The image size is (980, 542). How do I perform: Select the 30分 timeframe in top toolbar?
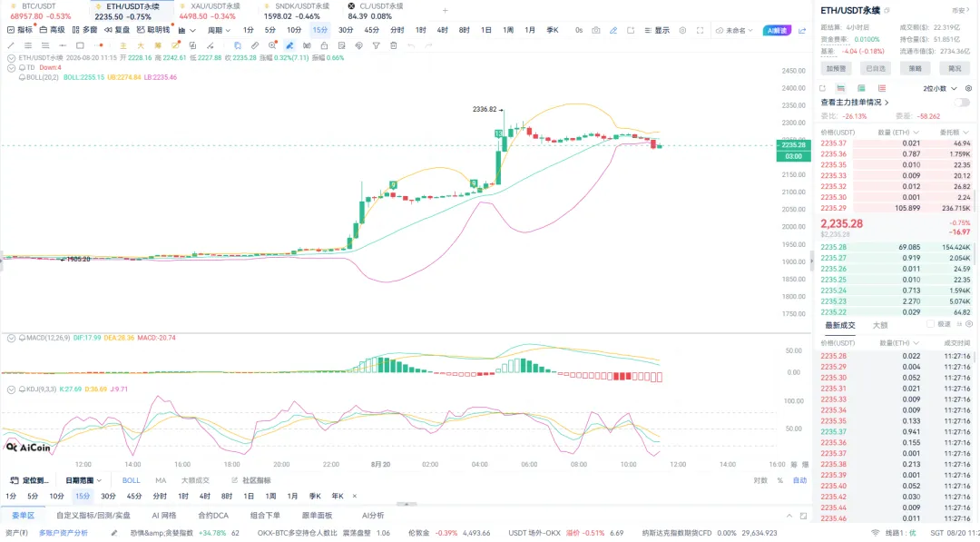346,30
